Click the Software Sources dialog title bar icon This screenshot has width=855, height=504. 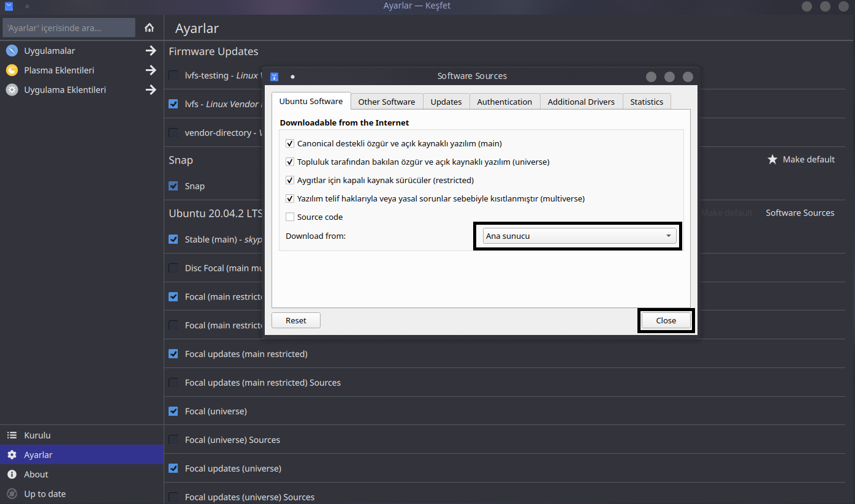tap(275, 77)
